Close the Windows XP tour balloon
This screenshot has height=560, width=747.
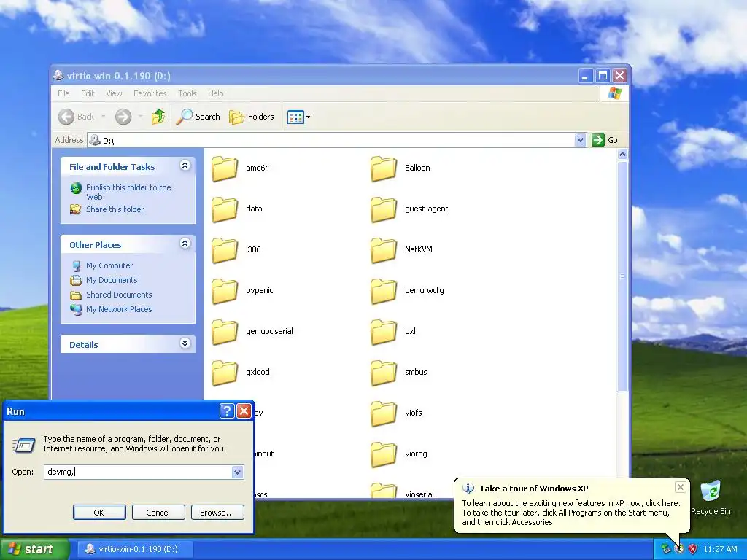681,486
